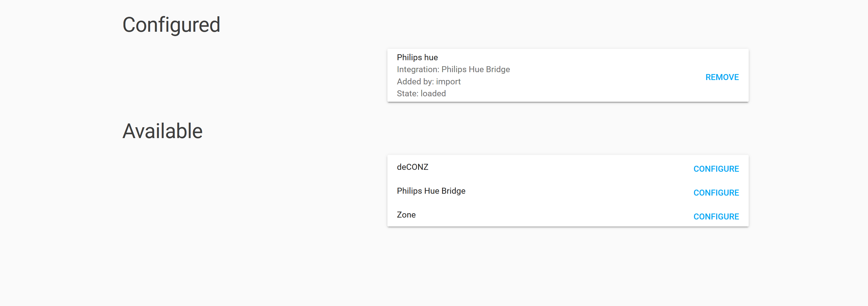Configure the Philips Hue Bridge integration
Screen dimensions: 868x306
716,193
